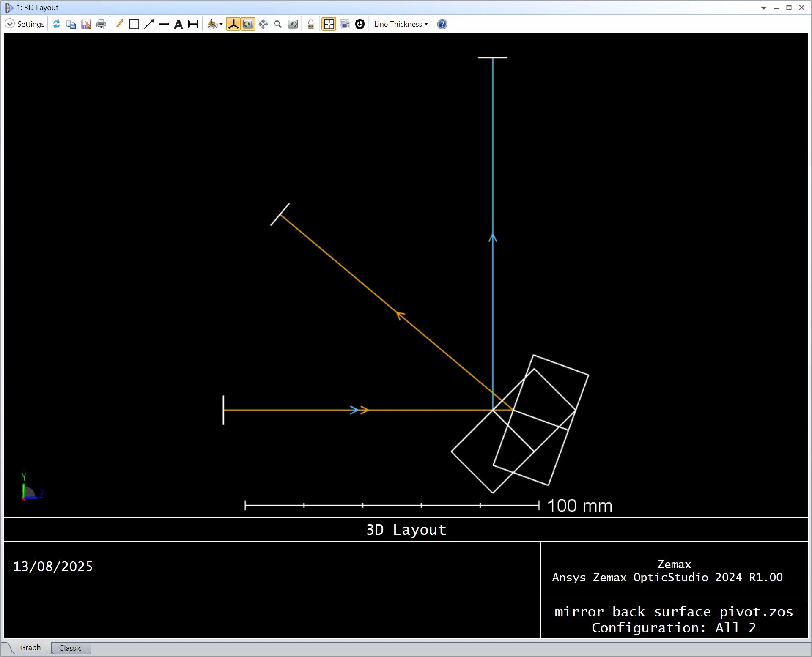The width and height of the screenshot is (812, 657).
Task: Click the Configuration: All 2 text
Action: [674, 628]
